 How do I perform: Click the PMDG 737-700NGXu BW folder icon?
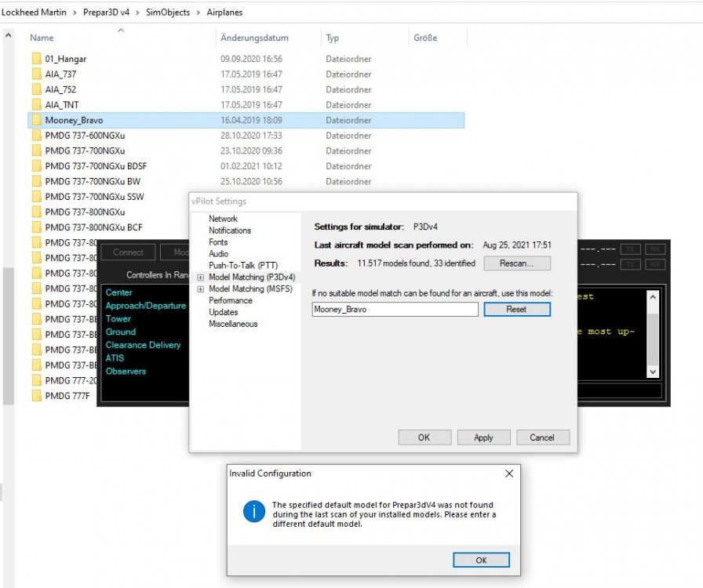pos(36,181)
